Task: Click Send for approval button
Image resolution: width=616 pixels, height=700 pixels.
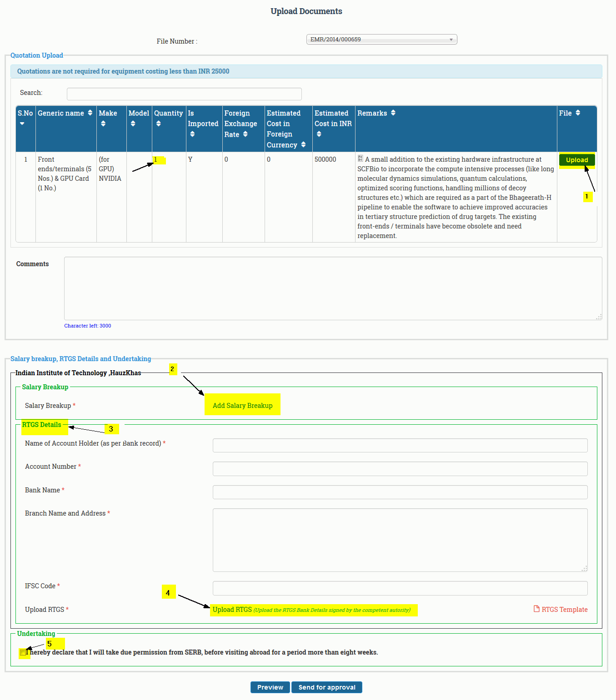Action: 326,687
